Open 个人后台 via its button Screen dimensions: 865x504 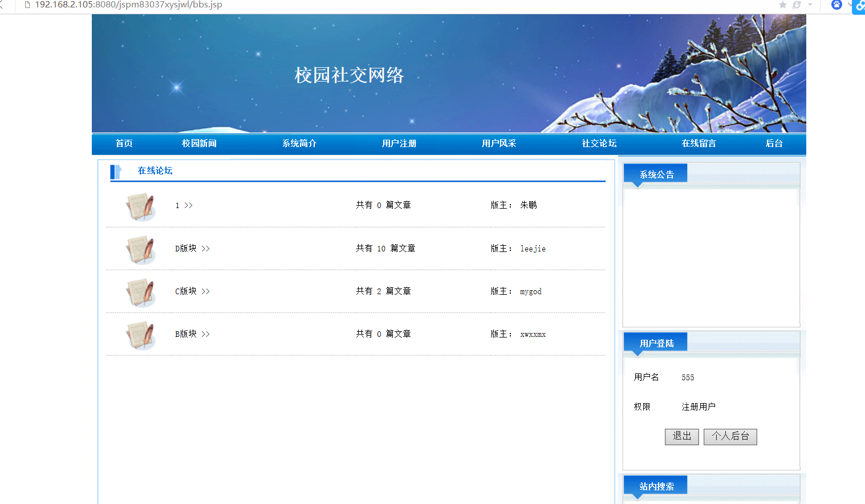coord(730,437)
